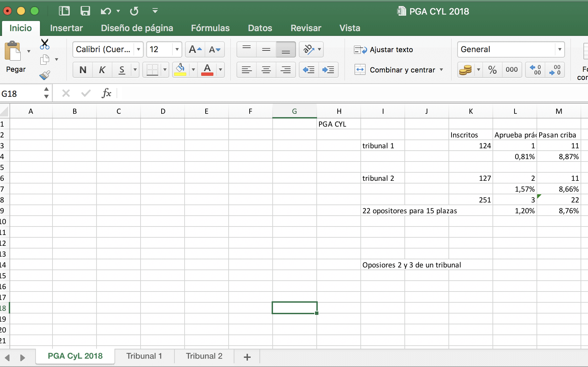Open the font size 12 dropdown
The height and width of the screenshot is (367, 588).
pyautogui.click(x=177, y=49)
